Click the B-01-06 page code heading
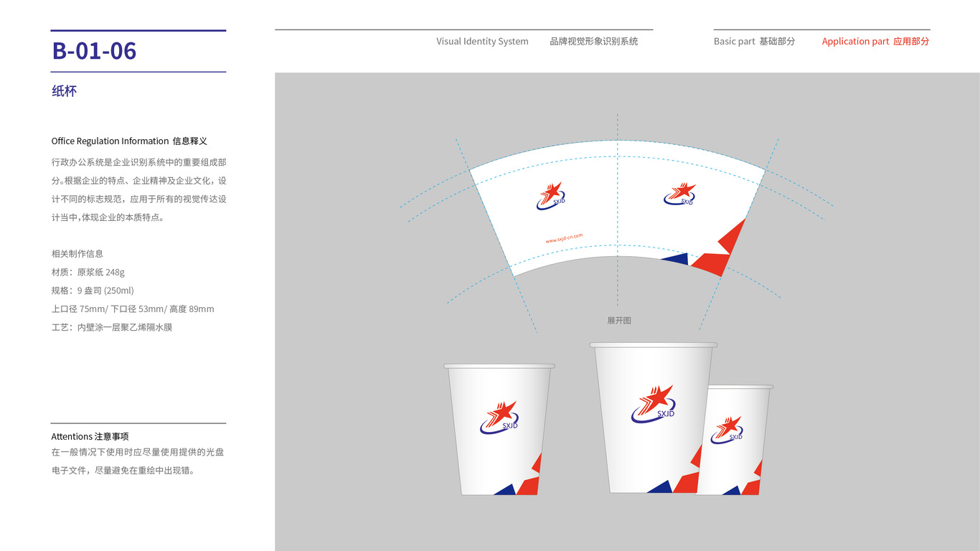 (94, 51)
